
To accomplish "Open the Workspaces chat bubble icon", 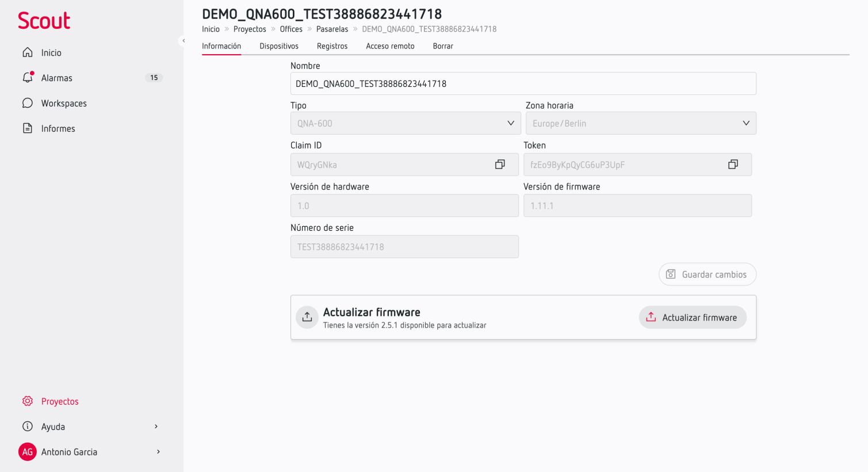I will click(28, 103).
